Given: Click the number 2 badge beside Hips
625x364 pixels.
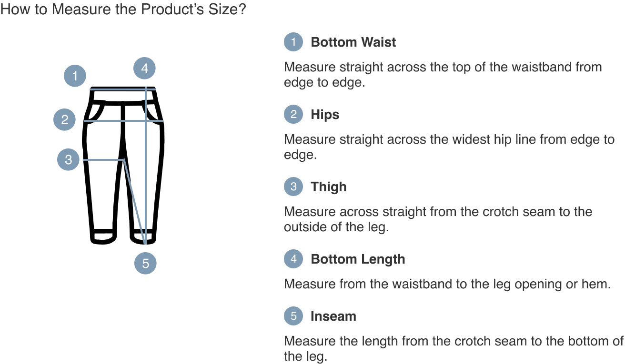Looking at the screenshot, I should pos(293,114).
